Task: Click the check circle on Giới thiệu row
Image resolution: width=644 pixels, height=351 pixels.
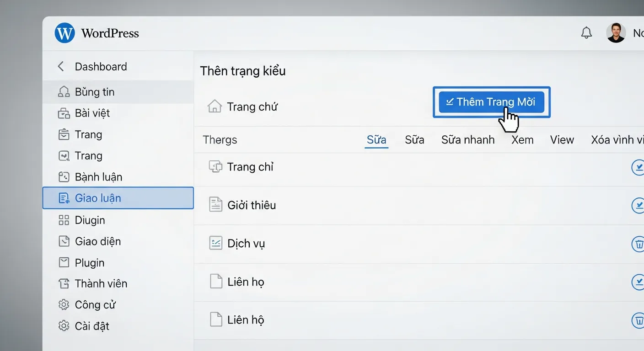Action: pyautogui.click(x=638, y=206)
